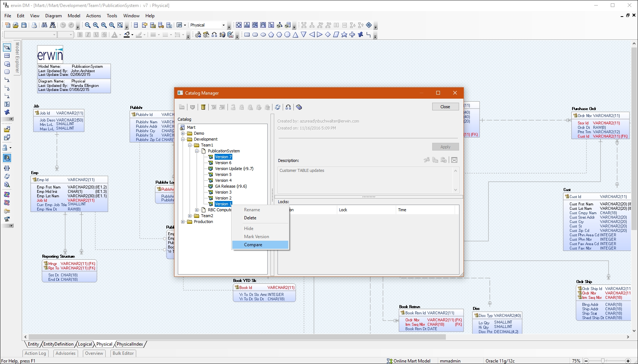638x364 pixels.
Task: Collapse the Development folder node
Action: pos(183,139)
